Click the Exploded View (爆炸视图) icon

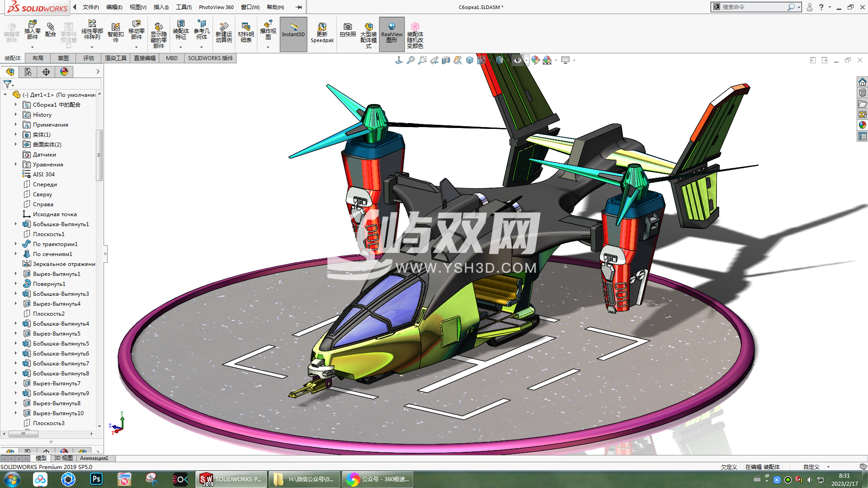[x=268, y=30]
